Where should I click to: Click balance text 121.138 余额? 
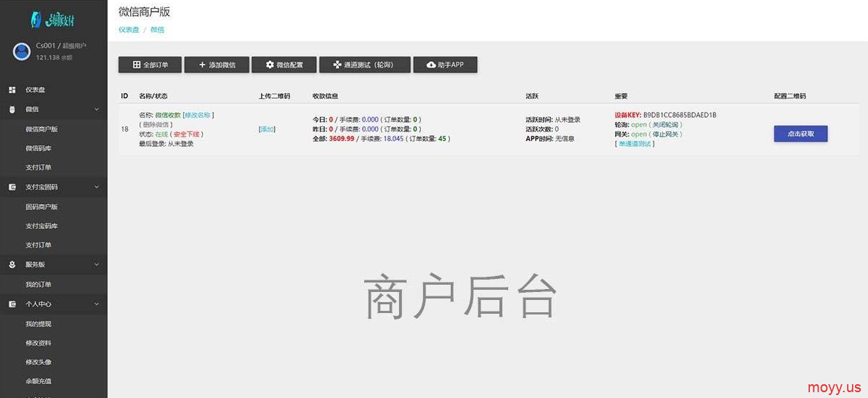(x=55, y=57)
